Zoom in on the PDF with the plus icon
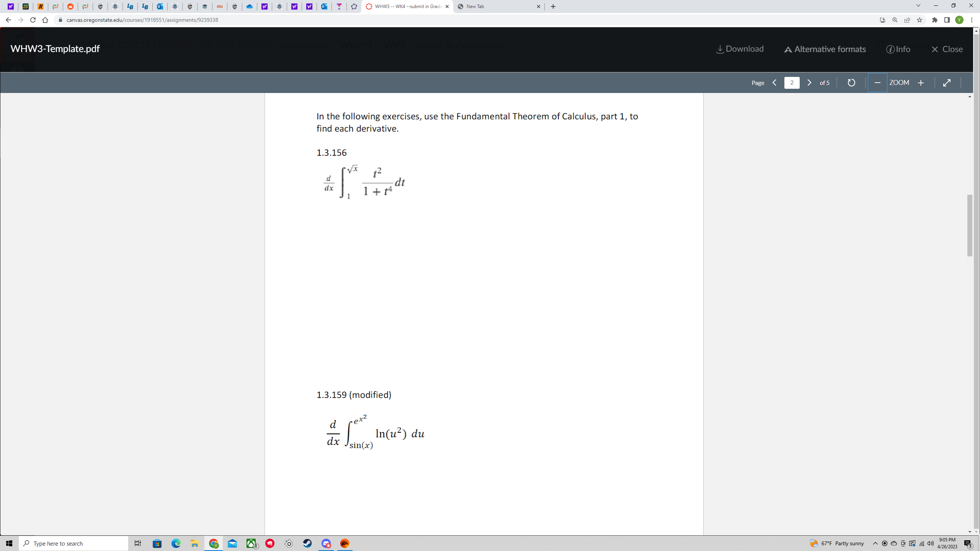 coord(921,83)
